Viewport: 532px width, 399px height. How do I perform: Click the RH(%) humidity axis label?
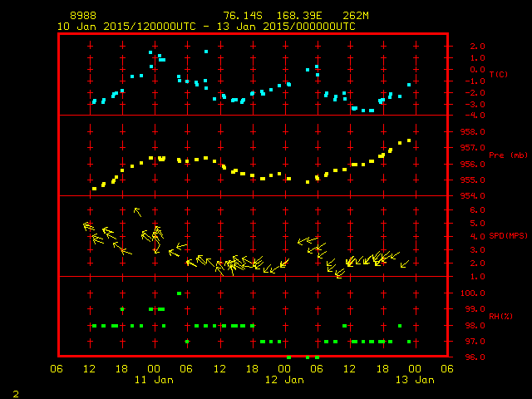[500, 316]
